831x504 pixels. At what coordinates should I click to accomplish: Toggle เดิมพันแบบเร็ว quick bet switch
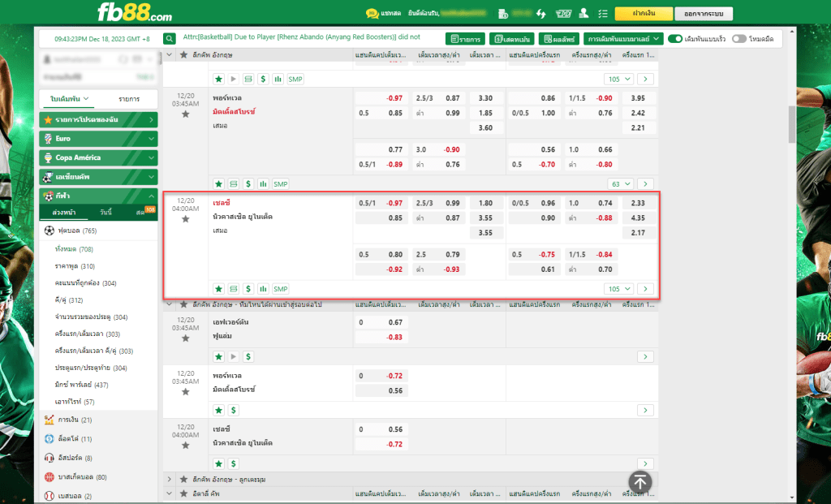tap(675, 39)
